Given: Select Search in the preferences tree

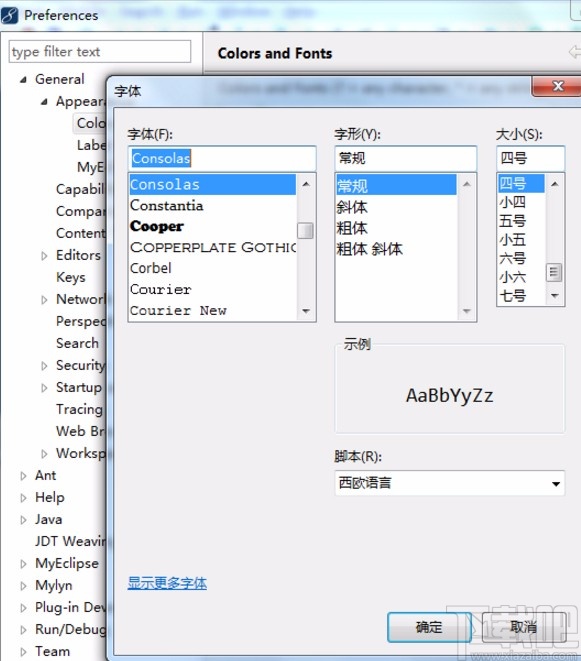Looking at the screenshot, I should point(78,343).
